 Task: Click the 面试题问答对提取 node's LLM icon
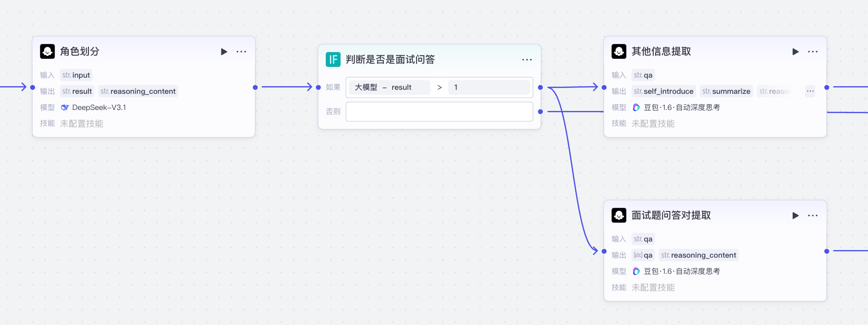tap(619, 215)
